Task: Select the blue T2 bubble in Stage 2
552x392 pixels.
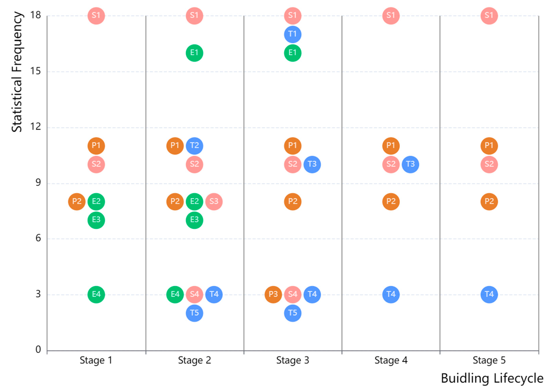Action: (194, 146)
